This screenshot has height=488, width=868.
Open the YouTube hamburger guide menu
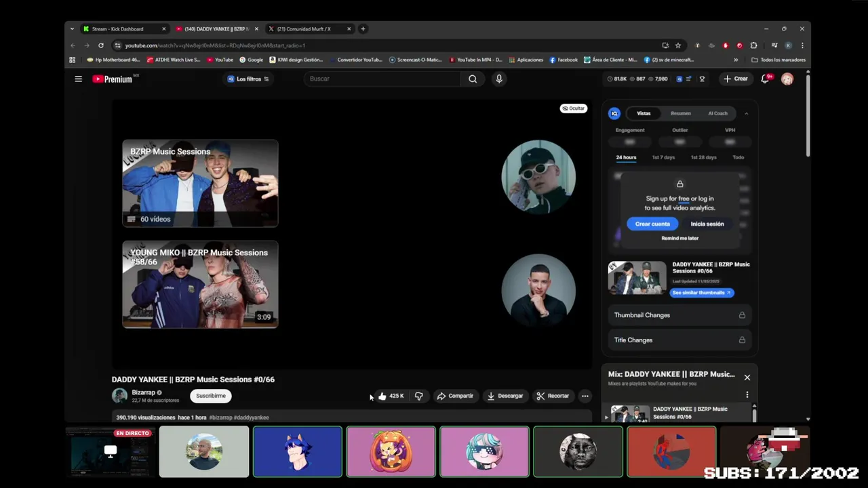pyautogui.click(x=78, y=79)
